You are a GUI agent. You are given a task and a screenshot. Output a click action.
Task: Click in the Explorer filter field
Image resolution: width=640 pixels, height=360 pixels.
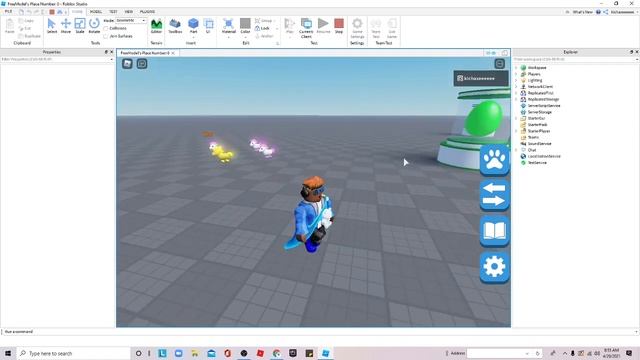(x=575, y=59)
